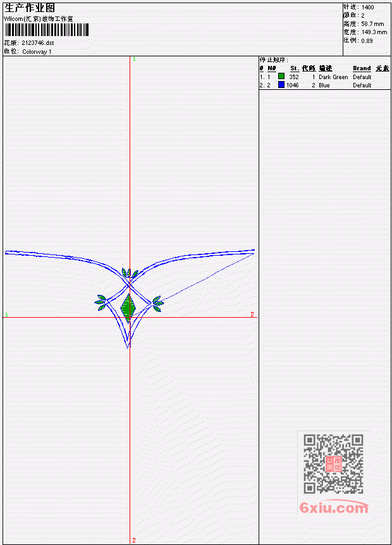Click the Dark Green color swatch

pyautogui.click(x=281, y=76)
